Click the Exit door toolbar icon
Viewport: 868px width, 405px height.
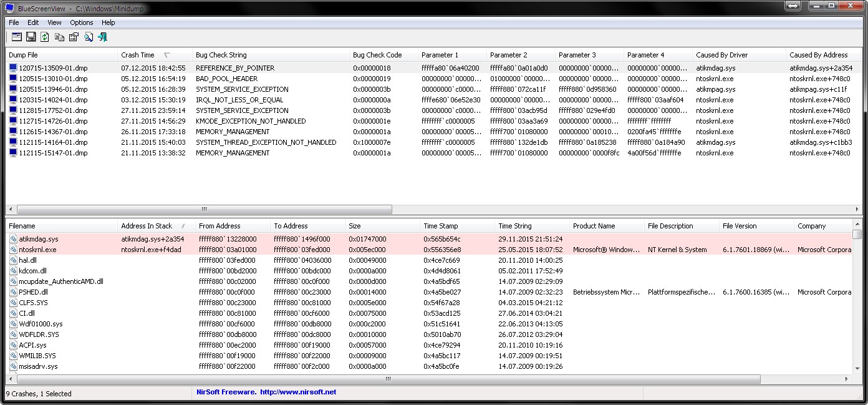(x=103, y=37)
